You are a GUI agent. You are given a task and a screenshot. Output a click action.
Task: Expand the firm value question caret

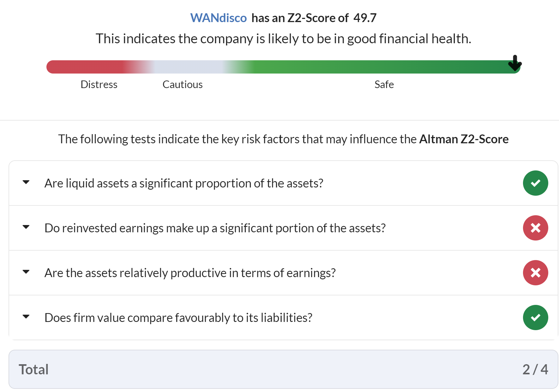[x=26, y=317]
